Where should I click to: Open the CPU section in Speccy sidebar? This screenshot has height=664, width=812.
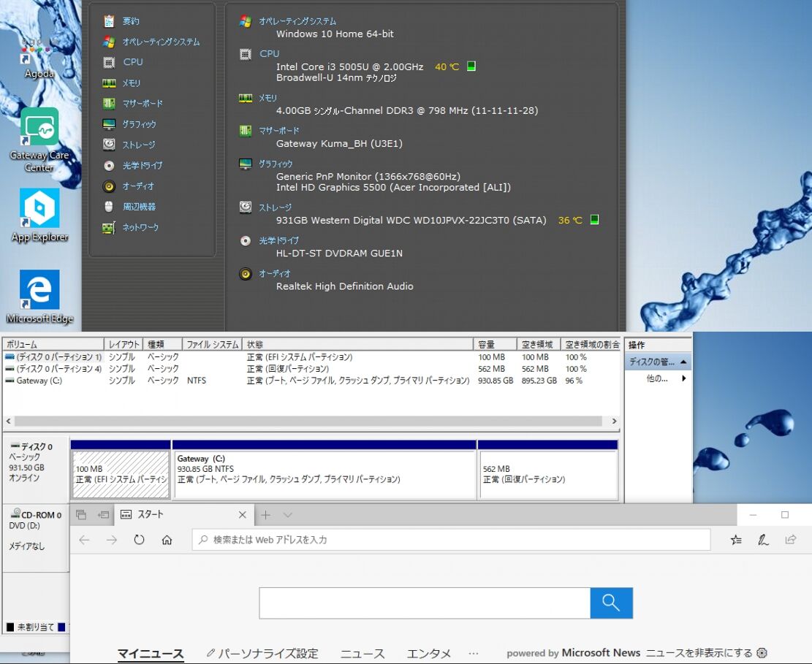pos(133,61)
